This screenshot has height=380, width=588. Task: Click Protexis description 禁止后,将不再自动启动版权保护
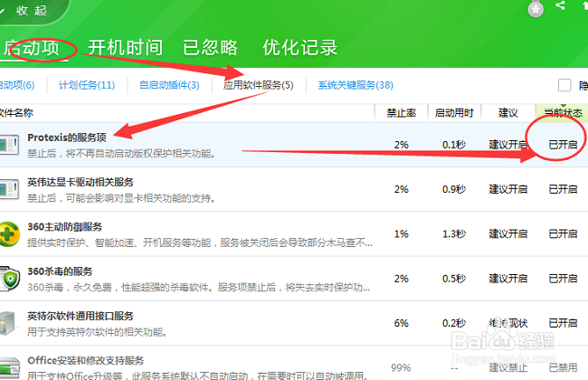[x=121, y=154]
